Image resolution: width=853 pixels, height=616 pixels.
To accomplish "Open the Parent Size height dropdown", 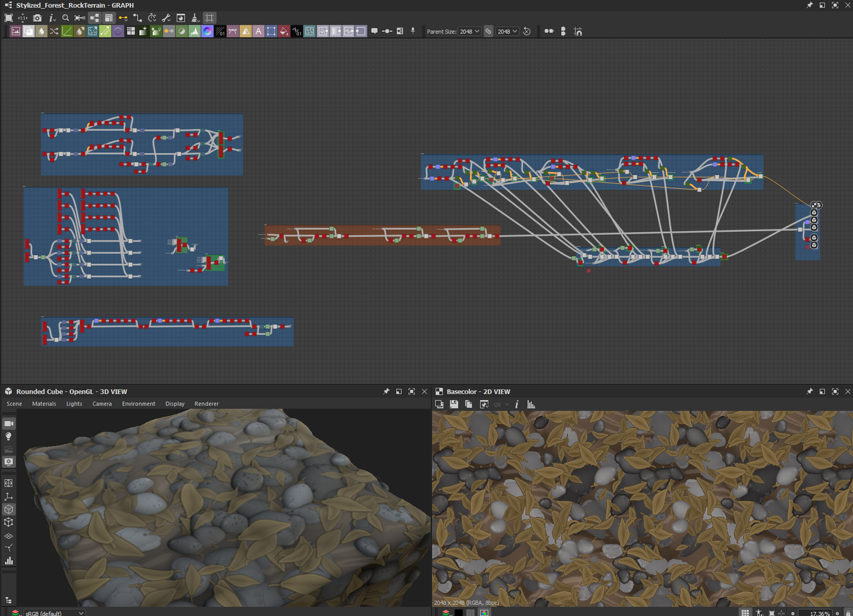I will 507,32.
